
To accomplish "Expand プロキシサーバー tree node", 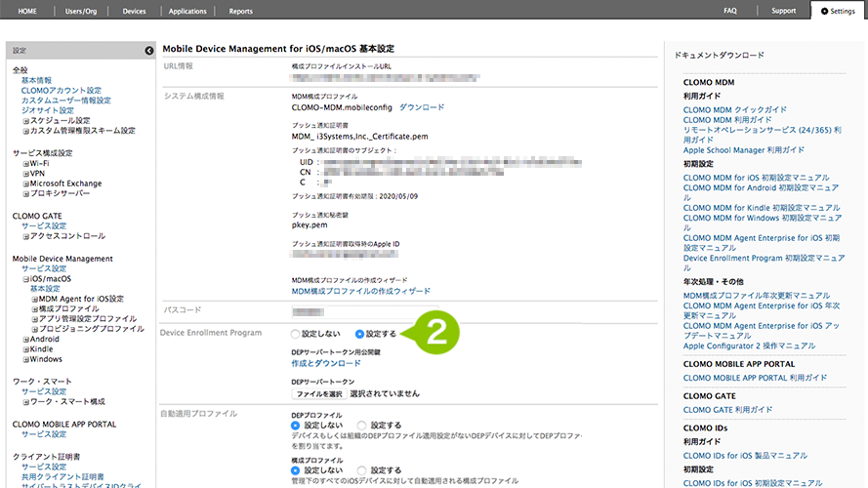I will point(25,194).
